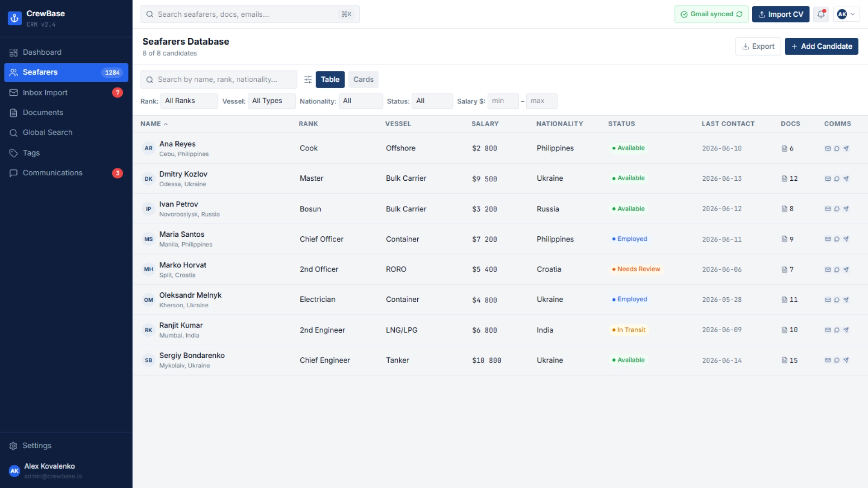Open docs icon for Sergiy Bondarenko row
Screen dimensions: 868x488
(x=784, y=360)
